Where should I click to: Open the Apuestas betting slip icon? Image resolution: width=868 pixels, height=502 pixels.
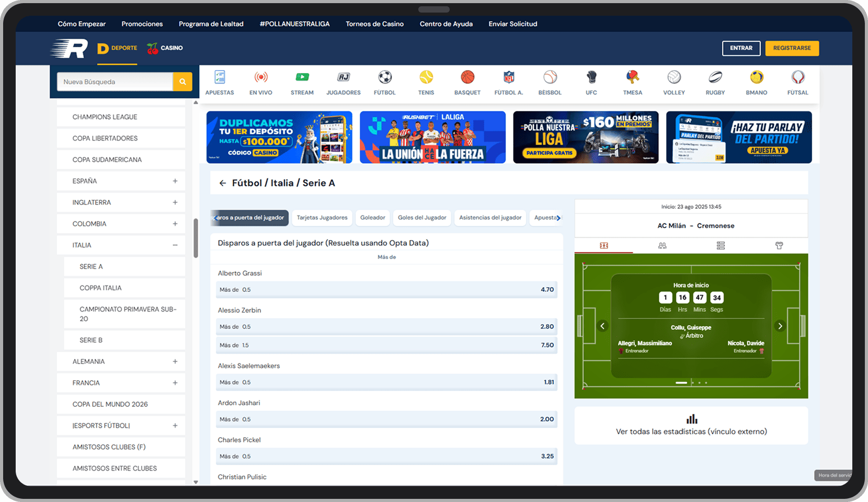coord(220,77)
